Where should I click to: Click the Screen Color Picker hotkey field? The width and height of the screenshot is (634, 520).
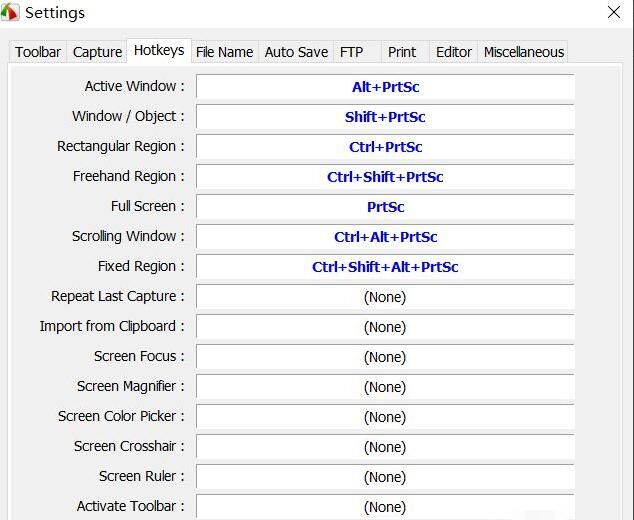click(385, 417)
